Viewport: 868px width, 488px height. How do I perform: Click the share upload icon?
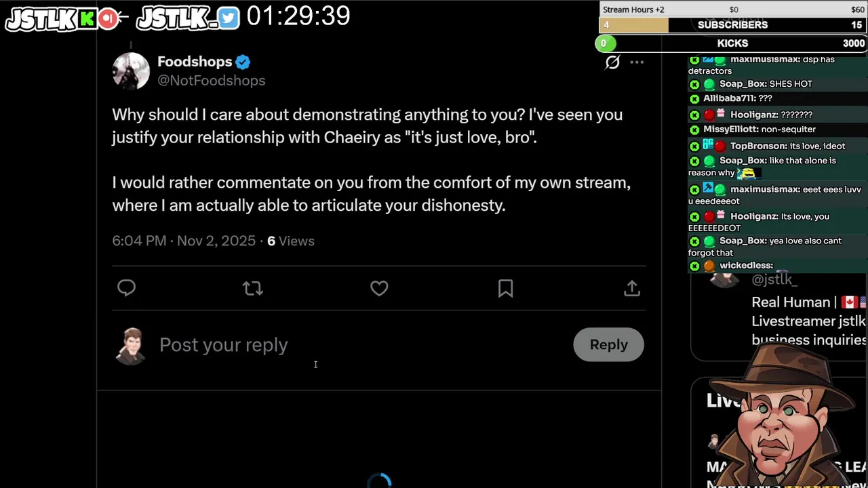(631, 288)
